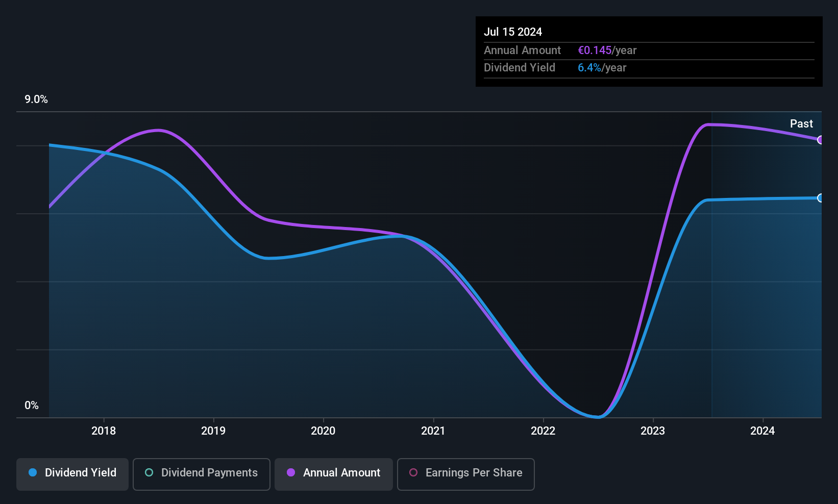Viewport: 838px width, 504px height.
Task: Click the €0.145/year value in tooltip
Action: coord(607,50)
